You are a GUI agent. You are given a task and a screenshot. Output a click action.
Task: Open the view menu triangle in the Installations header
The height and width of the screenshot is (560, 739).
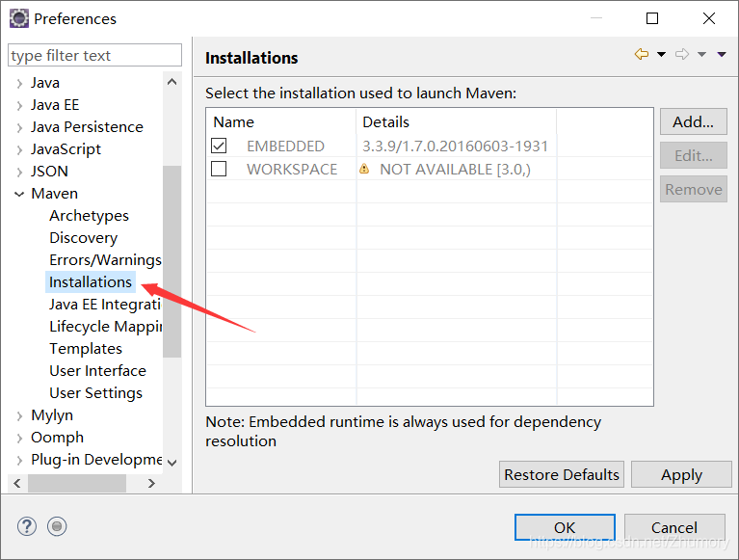[722, 55]
